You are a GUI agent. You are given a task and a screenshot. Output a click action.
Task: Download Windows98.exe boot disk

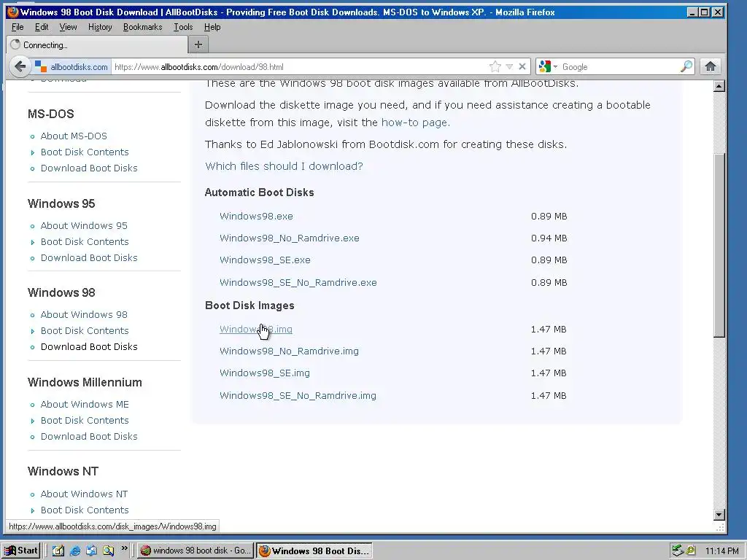256,216
